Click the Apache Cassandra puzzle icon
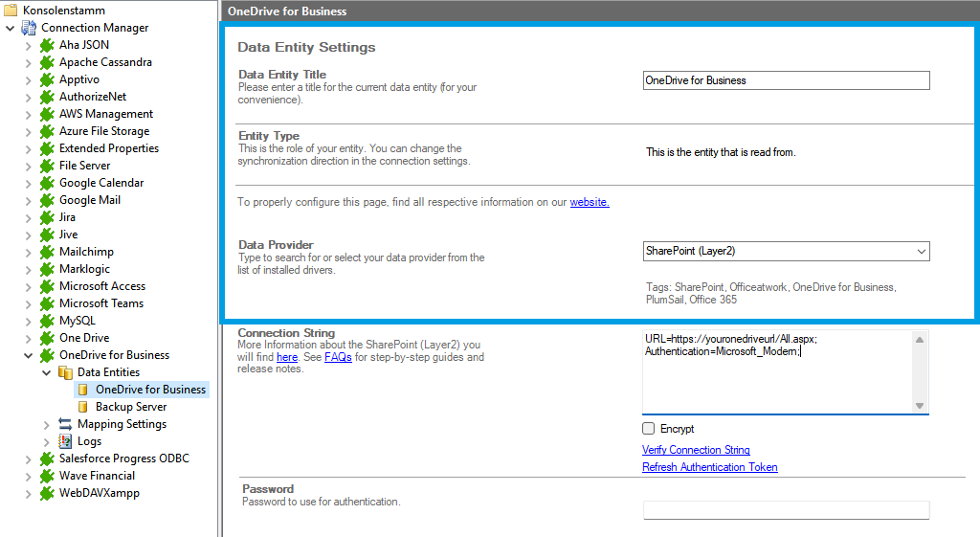Image resolution: width=980 pixels, height=537 pixels. click(47, 62)
